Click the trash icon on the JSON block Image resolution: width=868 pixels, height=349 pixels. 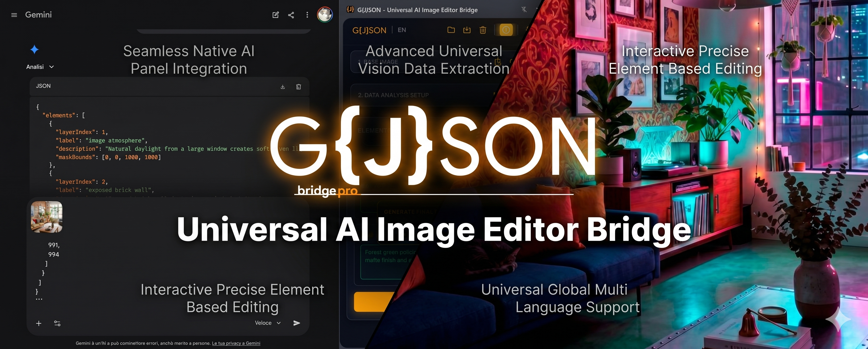(299, 87)
